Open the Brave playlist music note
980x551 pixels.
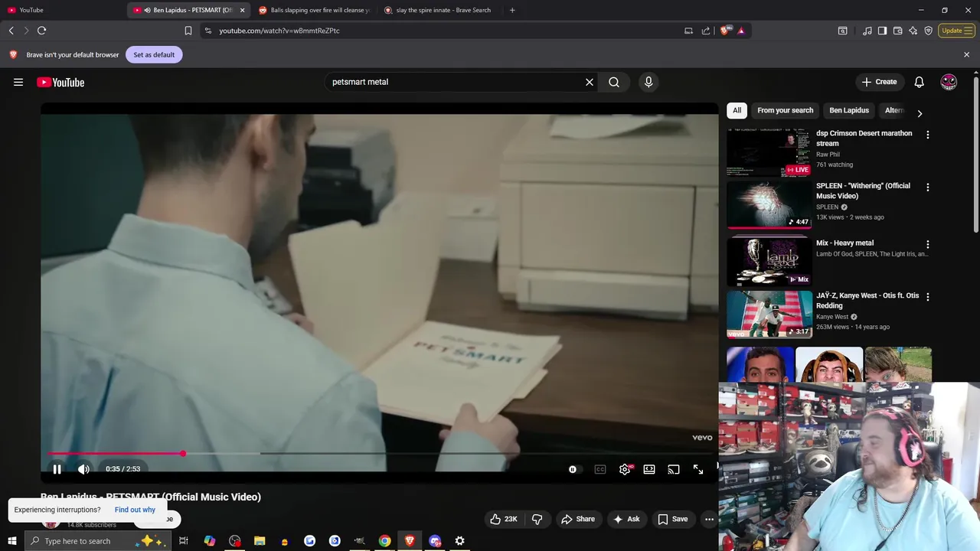click(x=867, y=31)
